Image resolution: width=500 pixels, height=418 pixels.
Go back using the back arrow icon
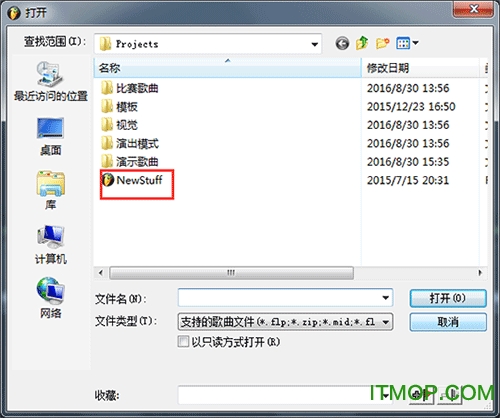pyautogui.click(x=342, y=43)
